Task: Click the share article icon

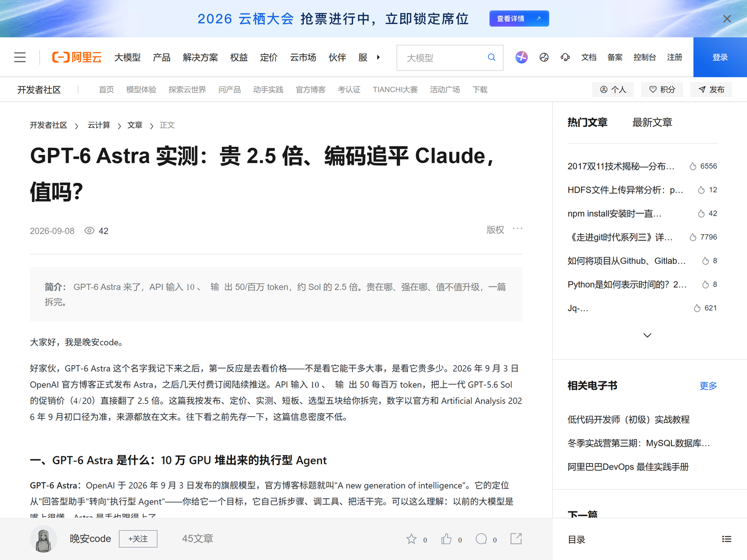Action: point(516,539)
